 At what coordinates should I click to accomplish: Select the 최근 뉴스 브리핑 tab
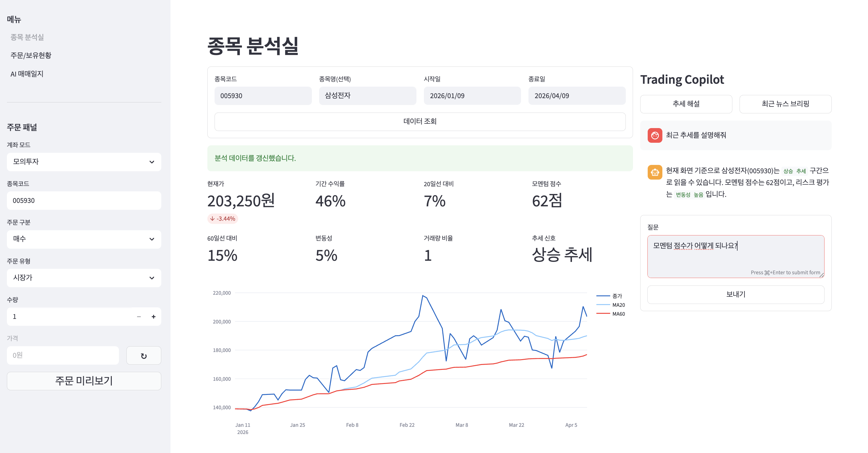coord(785,104)
